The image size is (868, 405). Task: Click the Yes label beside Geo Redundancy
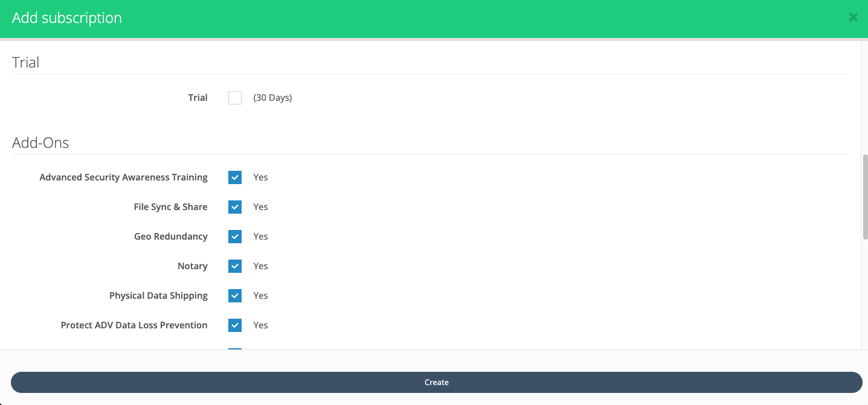coord(260,236)
